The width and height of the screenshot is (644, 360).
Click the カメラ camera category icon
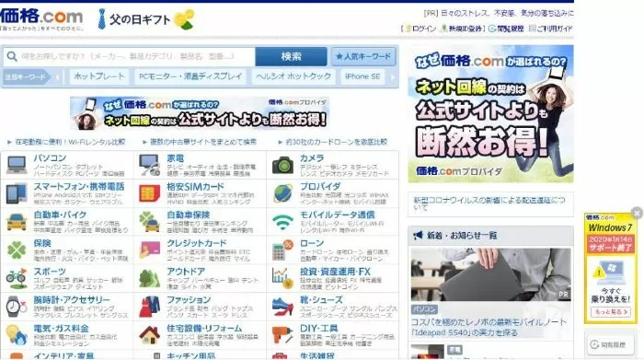point(282,165)
